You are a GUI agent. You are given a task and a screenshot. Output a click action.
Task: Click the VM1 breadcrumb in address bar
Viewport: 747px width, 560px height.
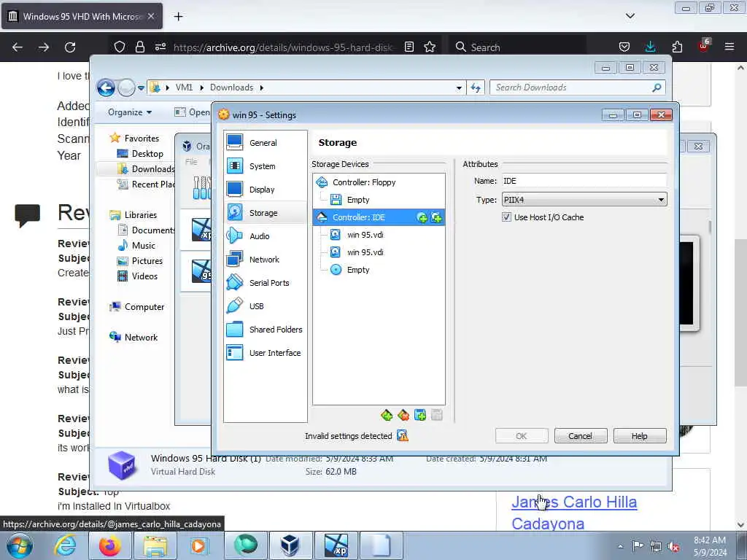click(x=184, y=87)
